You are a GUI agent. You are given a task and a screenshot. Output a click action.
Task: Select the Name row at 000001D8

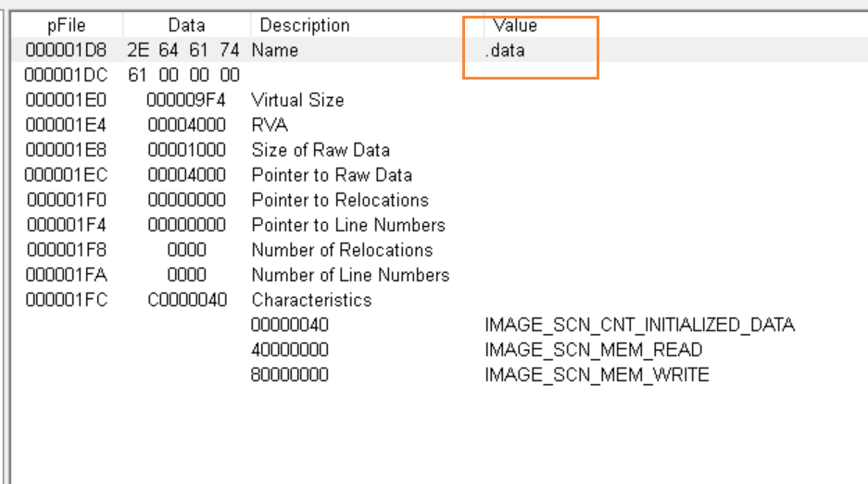pyautogui.click(x=439, y=50)
